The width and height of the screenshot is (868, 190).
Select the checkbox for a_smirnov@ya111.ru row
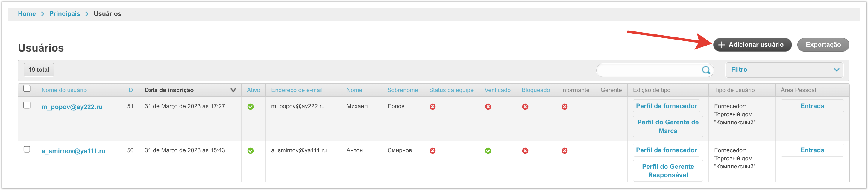click(27, 149)
